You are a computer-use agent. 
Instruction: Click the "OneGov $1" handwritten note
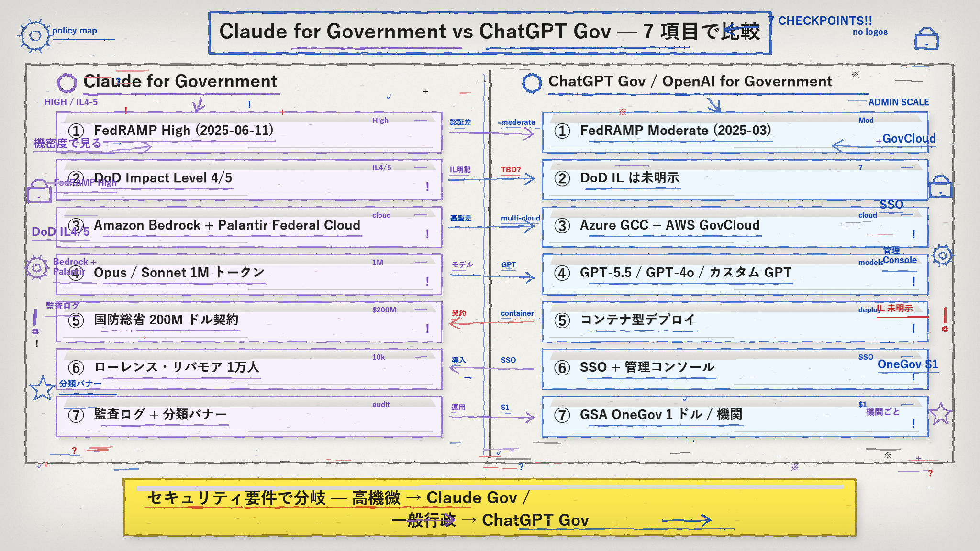(x=908, y=364)
